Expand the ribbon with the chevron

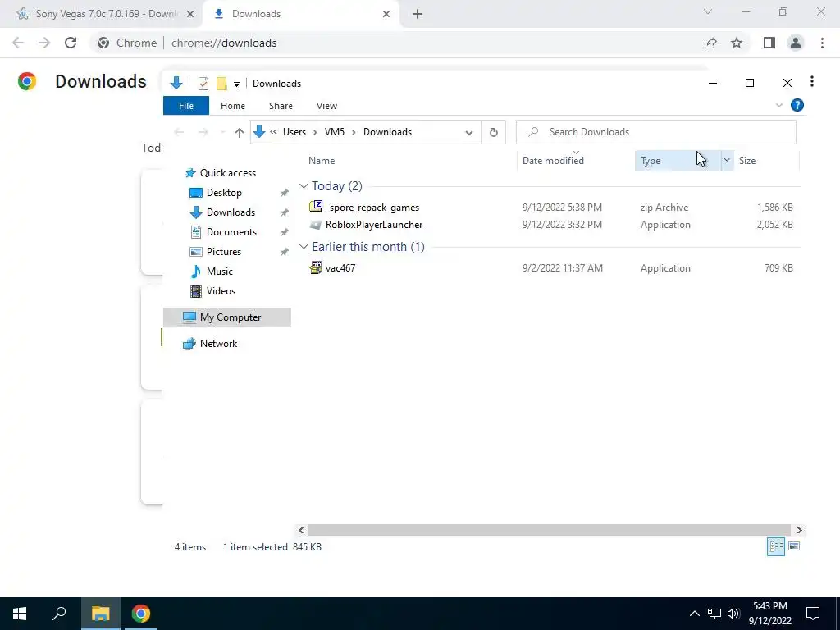(779, 106)
